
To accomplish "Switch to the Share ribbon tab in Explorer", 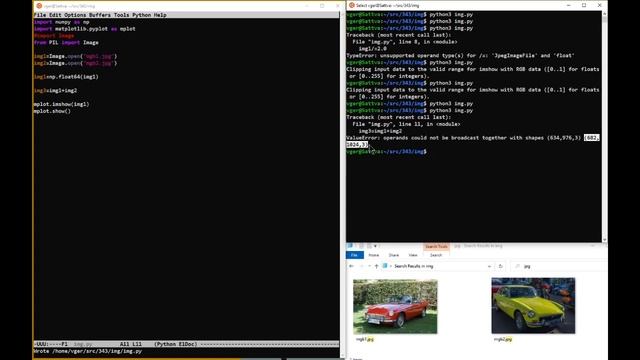I will [394, 255].
